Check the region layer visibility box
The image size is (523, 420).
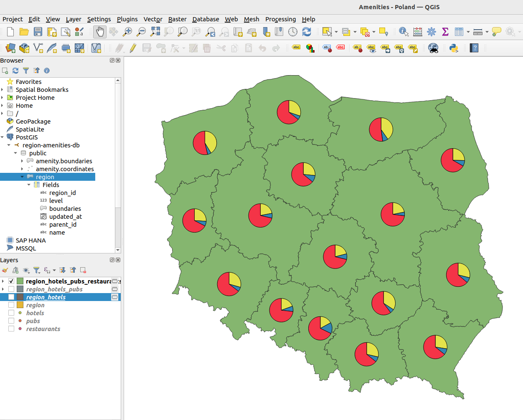click(11, 305)
